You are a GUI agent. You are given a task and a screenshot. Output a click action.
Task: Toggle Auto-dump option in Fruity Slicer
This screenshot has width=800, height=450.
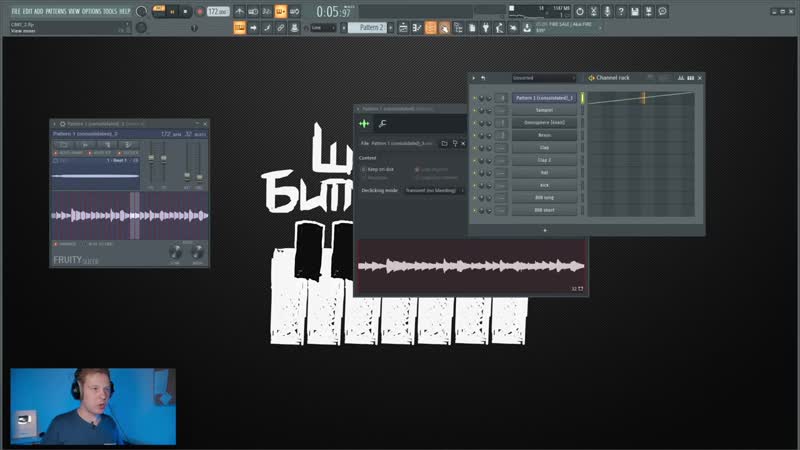point(58,153)
